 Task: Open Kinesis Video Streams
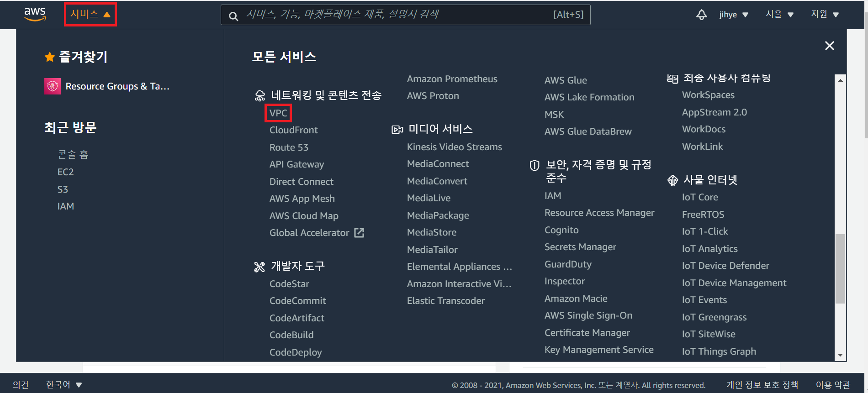point(455,147)
